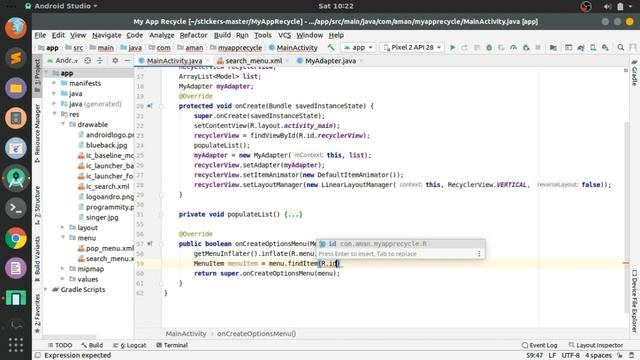
Task: Click the Make Project hammer icon
Action: (331, 48)
